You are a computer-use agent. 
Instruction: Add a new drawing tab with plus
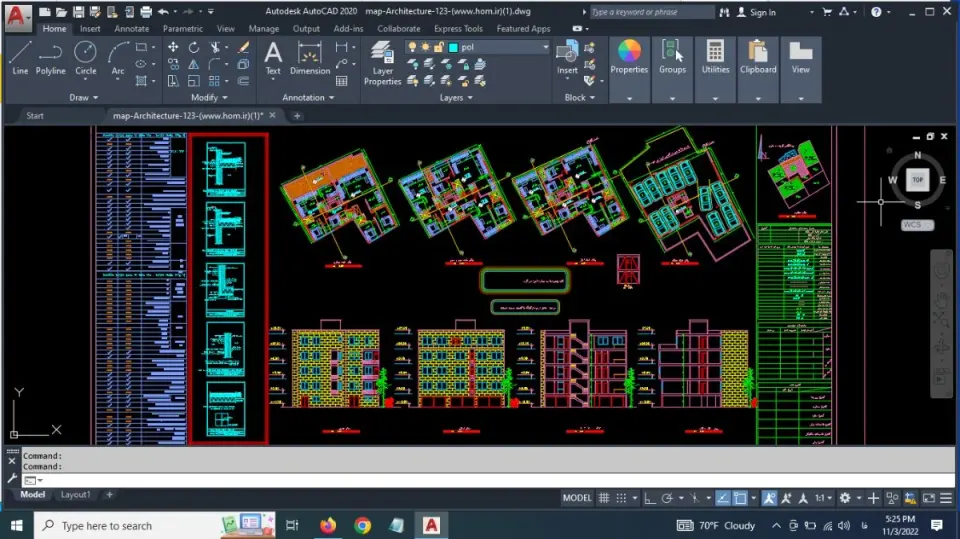click(x=297, y=116)
